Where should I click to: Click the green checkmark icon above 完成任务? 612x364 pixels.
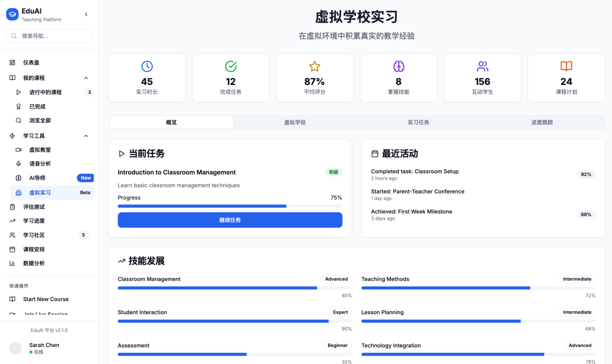click(231, 66)
